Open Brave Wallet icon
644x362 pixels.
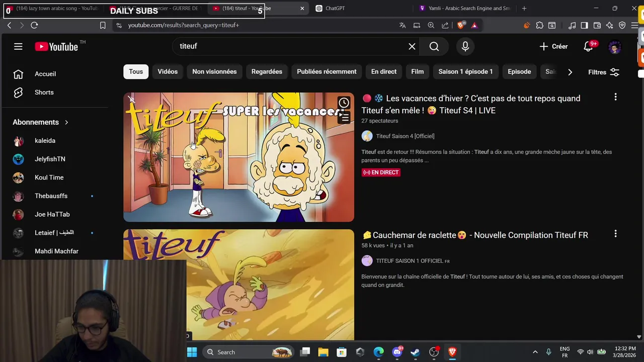pyautogui.click(x=597, y=25)
